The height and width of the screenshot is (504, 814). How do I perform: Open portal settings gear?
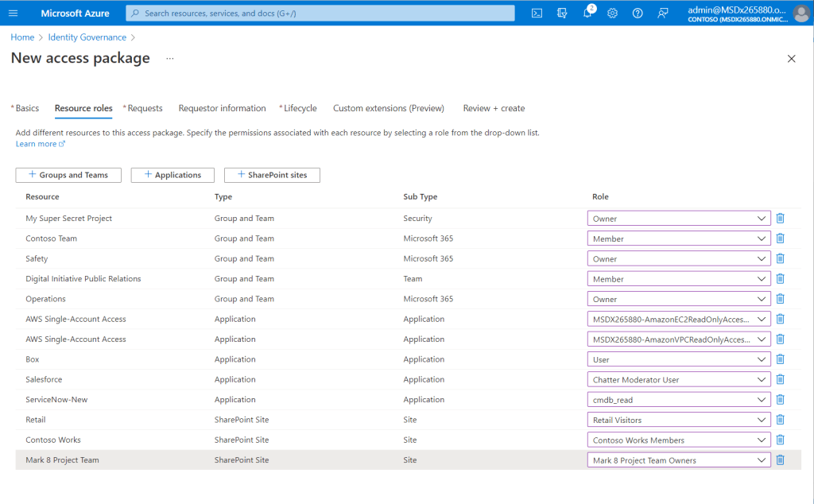pyautogui.click(x=613, y=13)
